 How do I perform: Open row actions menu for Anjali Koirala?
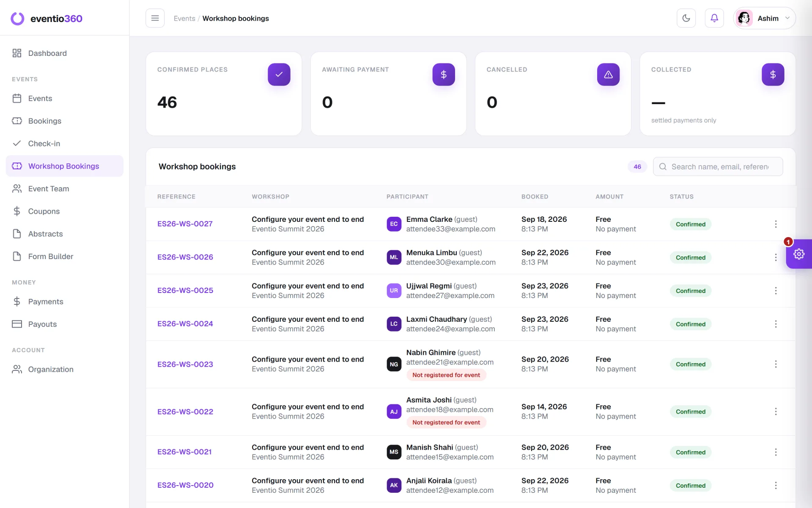pyautogui.click(x=776, y=486)
